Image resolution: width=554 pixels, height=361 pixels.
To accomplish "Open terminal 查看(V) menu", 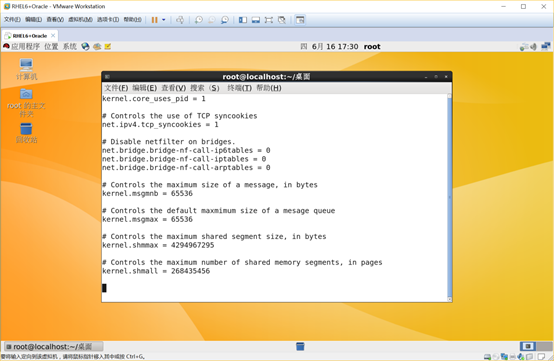I will pos(174,88).
